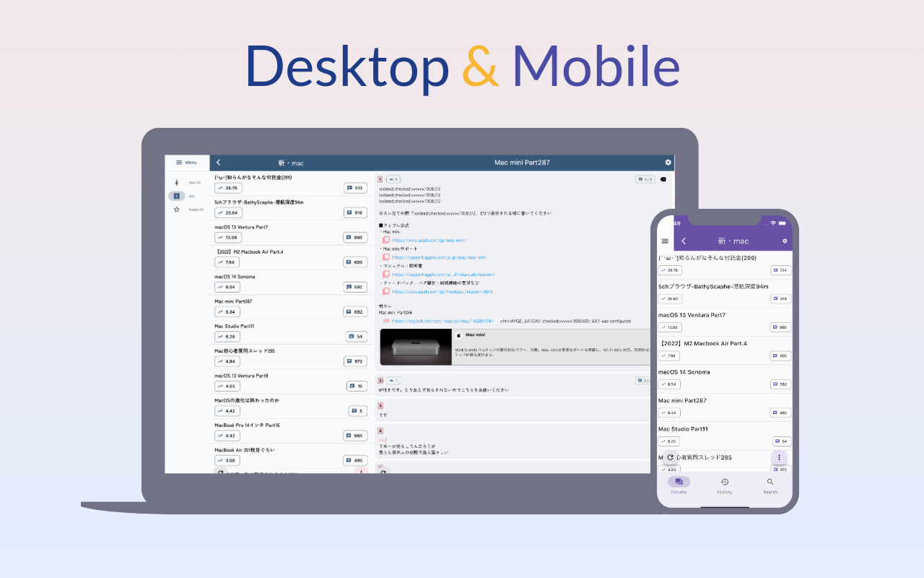Screen dimensions: 924x578
Task: Tap the mobile refresh floating button
Action: coord(671,457)
